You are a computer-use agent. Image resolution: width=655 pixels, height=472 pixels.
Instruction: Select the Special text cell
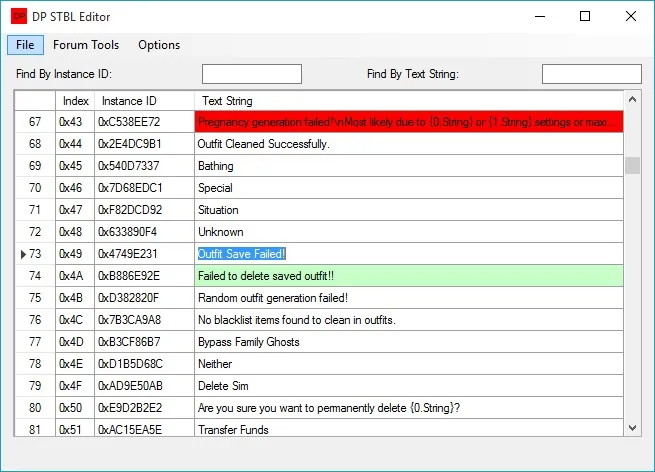point(409,188)
